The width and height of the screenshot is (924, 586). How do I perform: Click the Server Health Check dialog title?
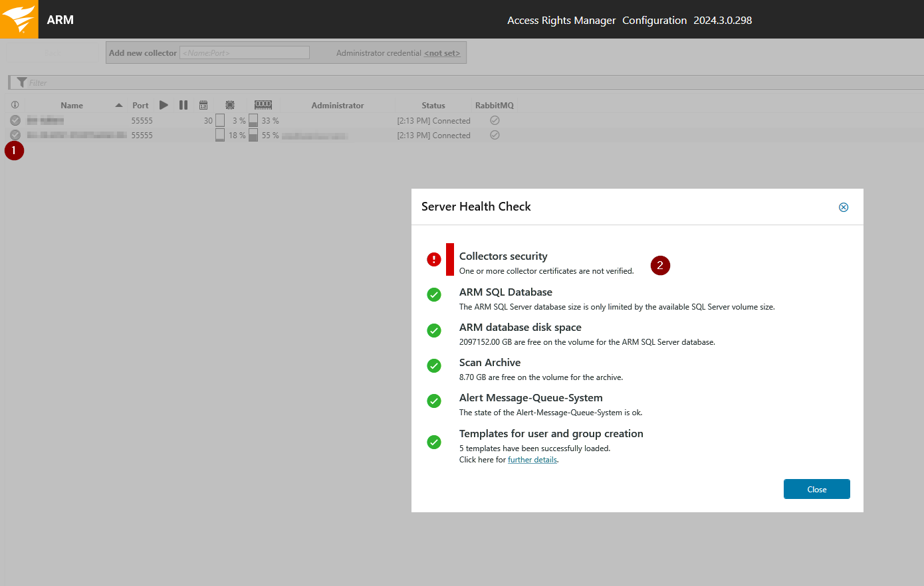click(476, 207)
